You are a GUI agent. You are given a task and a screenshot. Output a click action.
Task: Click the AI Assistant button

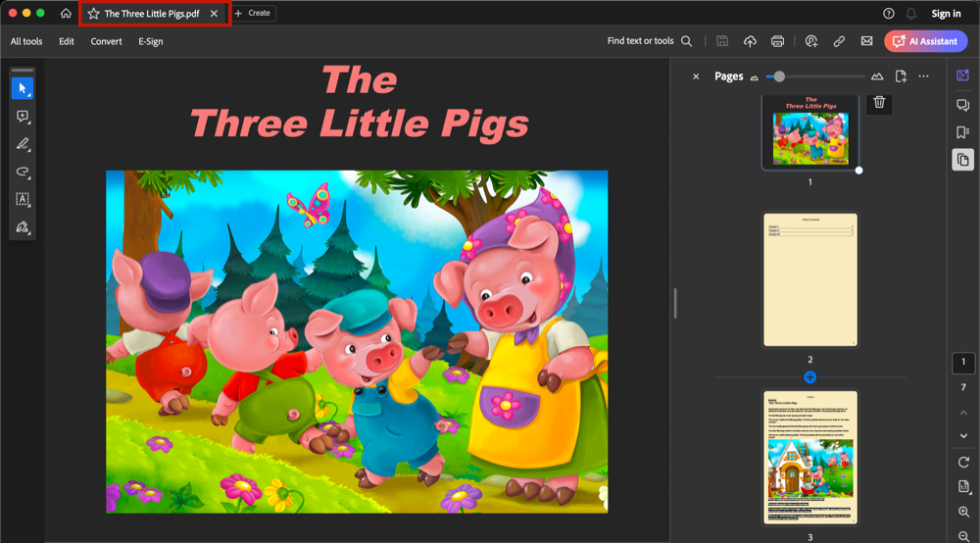(x=925, y=41)
